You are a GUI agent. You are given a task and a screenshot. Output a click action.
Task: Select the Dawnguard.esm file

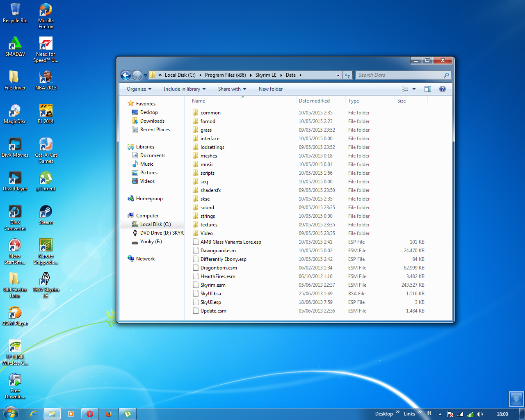[x=218, y=251]
